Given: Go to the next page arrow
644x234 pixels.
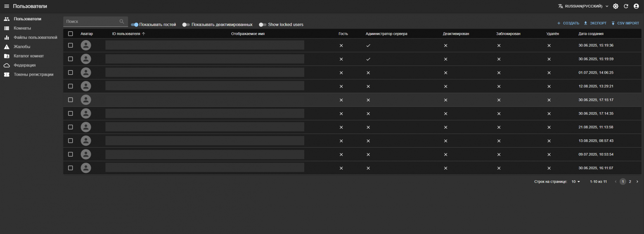Looking at the screenshot, I should (637, 181).
